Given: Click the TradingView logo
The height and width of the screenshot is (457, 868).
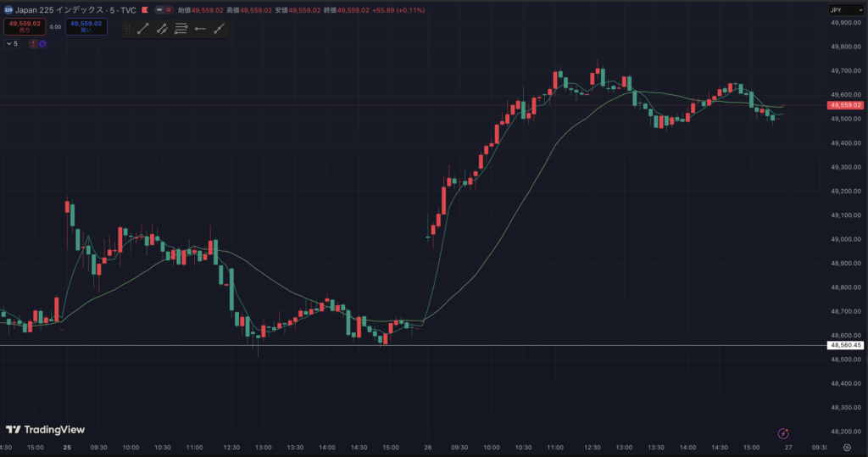Looking at the screenshot, I should (46, 430).
